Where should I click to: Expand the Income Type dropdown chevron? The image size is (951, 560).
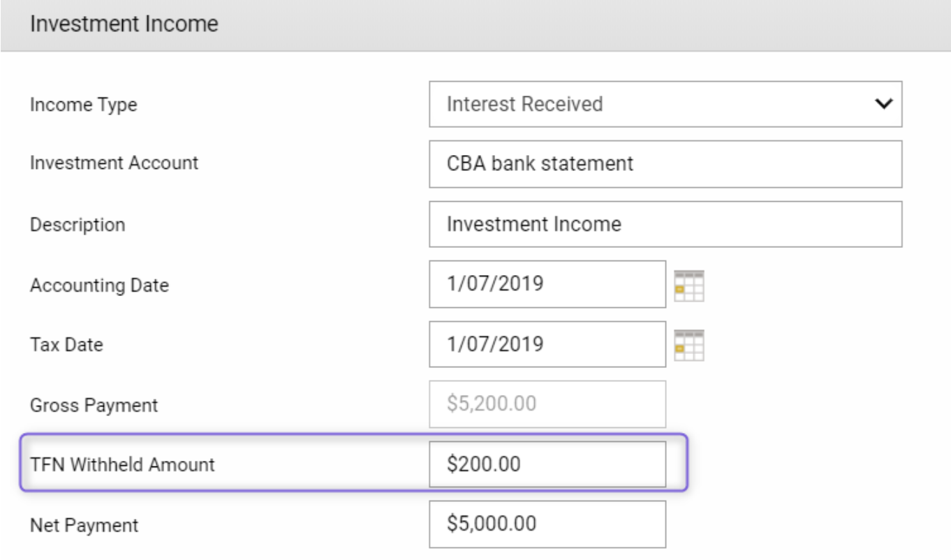883,104
